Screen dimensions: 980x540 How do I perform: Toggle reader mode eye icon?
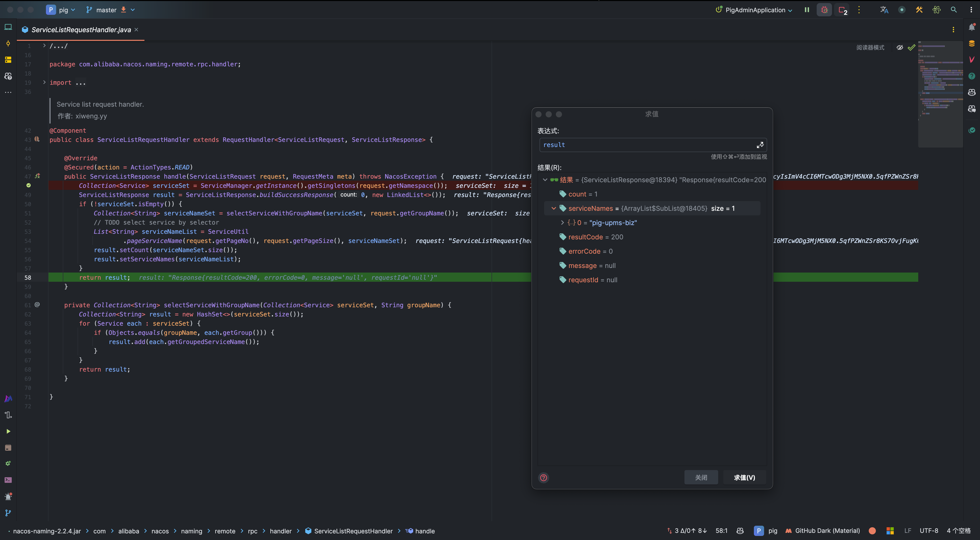(900, 47)
